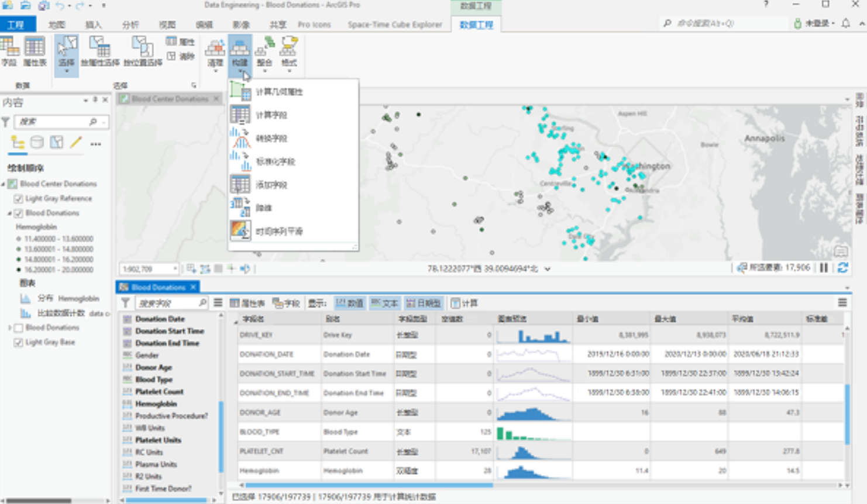Select list by data source icon
867x504 pixels.
37,143
